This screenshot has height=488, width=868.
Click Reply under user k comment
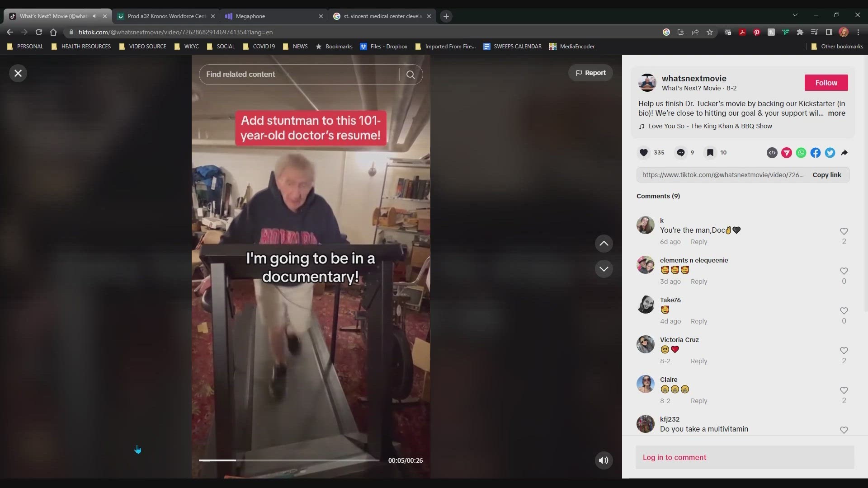(x=698, y=241)
